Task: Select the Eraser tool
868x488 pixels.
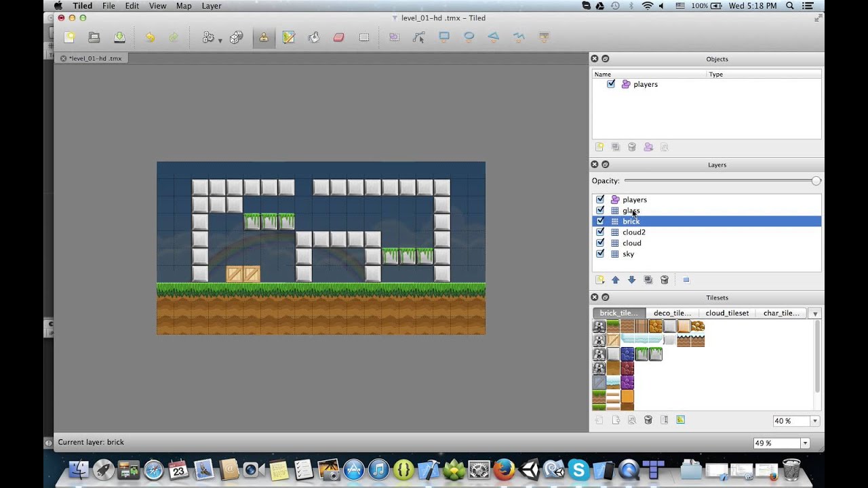Action: point(338,37)
